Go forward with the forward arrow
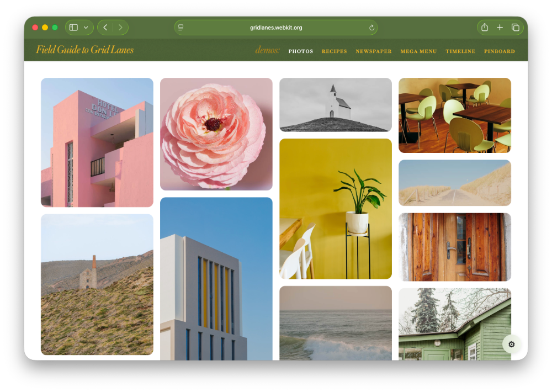Image resolution: width=552 pixels, height=392 pixels. coord(120,28)
